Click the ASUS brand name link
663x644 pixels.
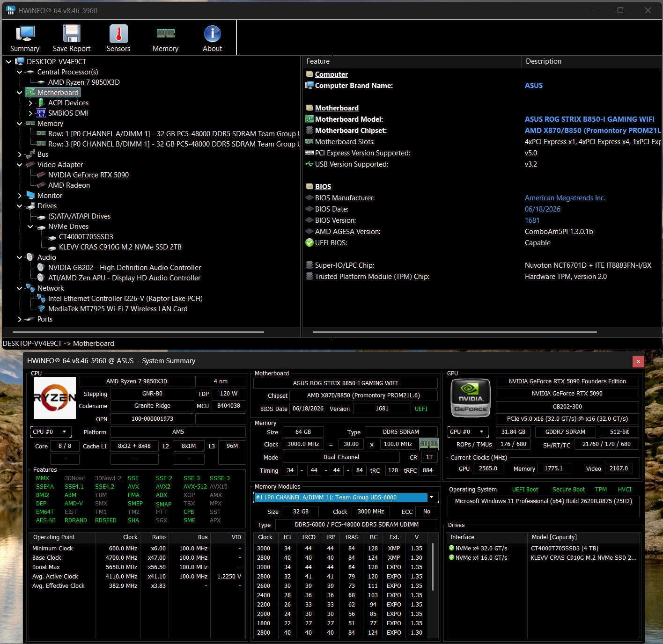point(534,85)
